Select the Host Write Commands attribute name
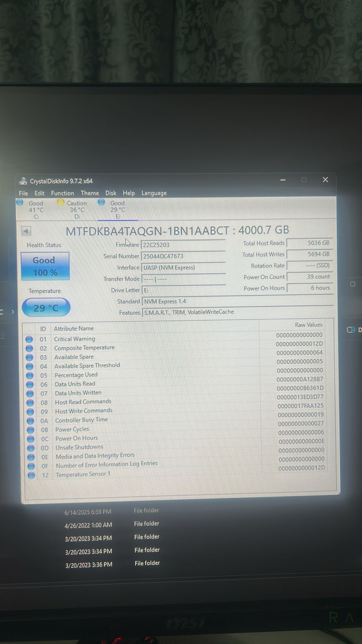Image resolution: width=362 pixels, height=644 pixels. coord(84,411)
